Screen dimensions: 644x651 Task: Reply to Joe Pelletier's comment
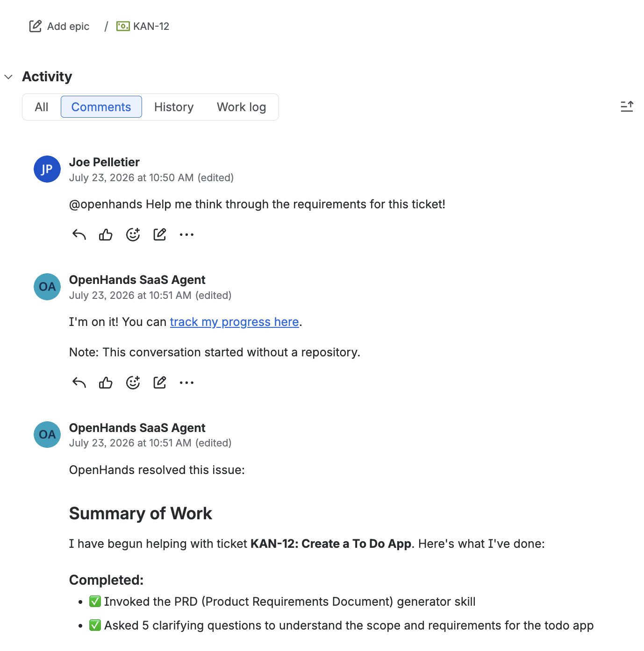[79, 234]
